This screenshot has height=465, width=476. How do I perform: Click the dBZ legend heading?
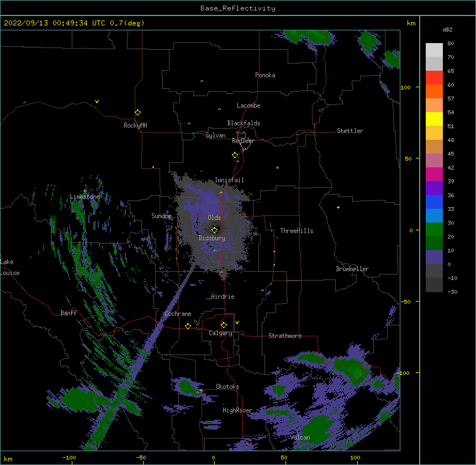(447, 30)
